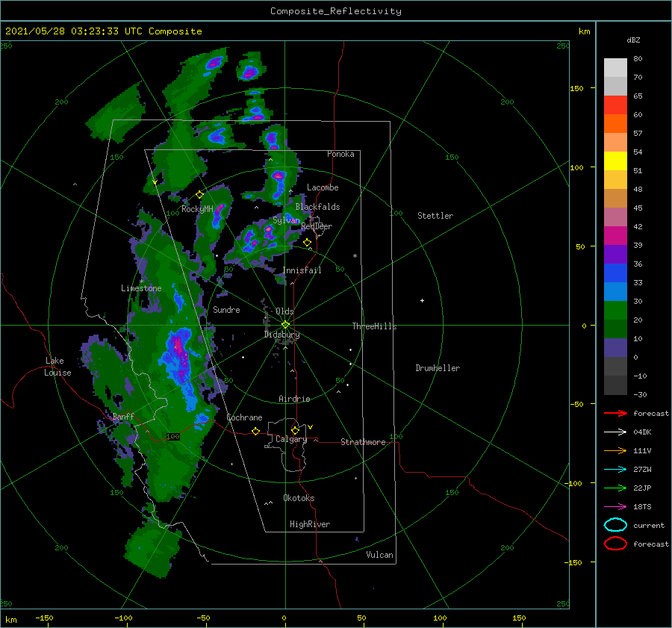
Task: Click the Strathmore town label
Action: coord(363,442)
